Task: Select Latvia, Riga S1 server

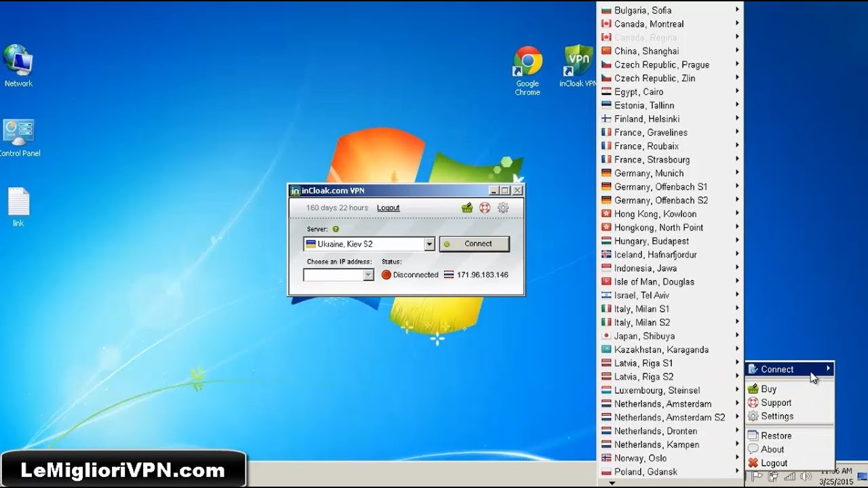Action: tap(670, 363)
